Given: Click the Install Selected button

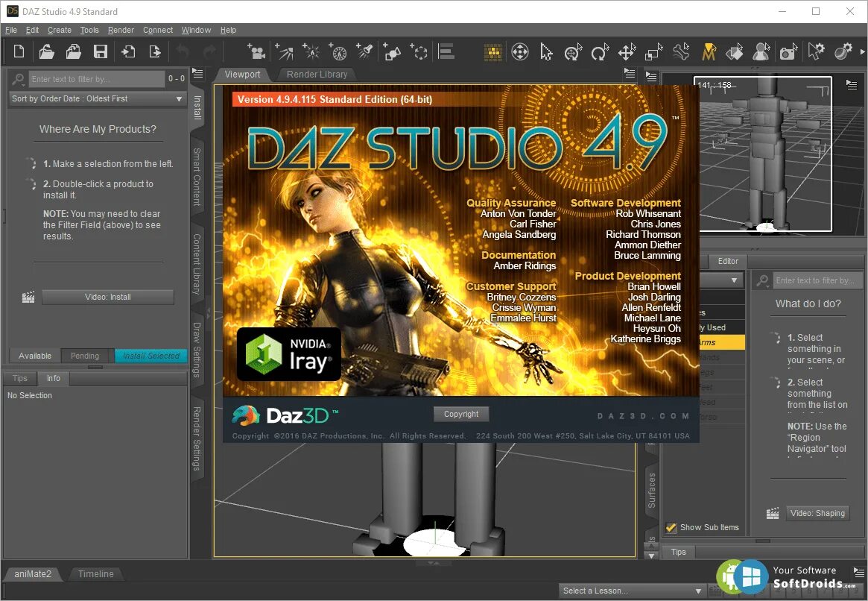Looking at the screenshot, I should tap(151, 356).
